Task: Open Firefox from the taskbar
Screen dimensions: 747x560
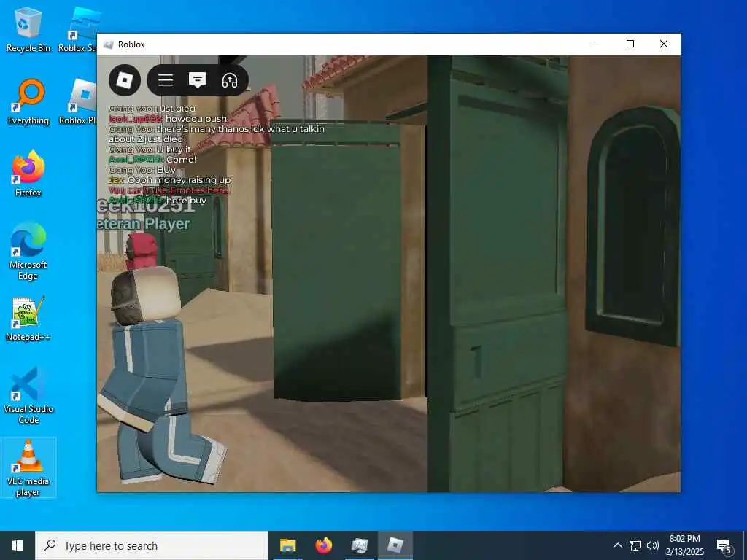Action: point(323,545)
